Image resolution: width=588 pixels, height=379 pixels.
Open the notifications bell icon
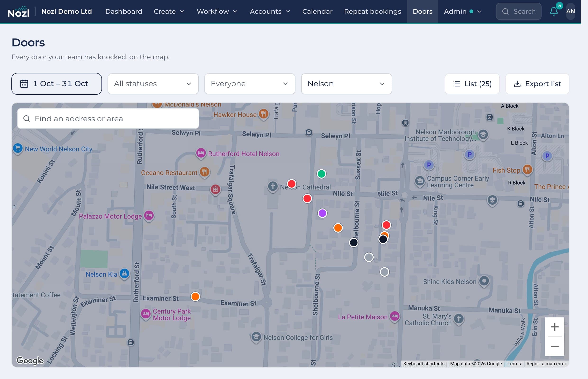pos(554,11)
